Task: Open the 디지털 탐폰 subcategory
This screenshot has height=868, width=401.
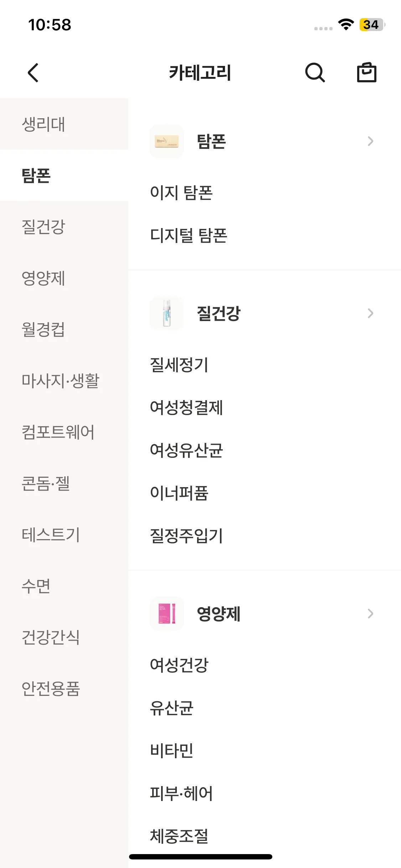Action: (189, 236)
